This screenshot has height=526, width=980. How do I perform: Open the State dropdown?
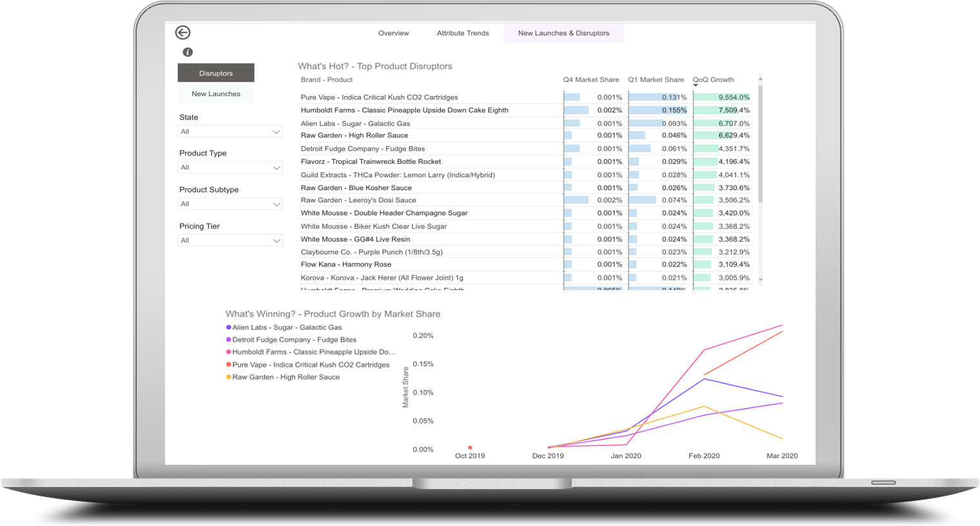pyautogui.click(x=230, y=131)
